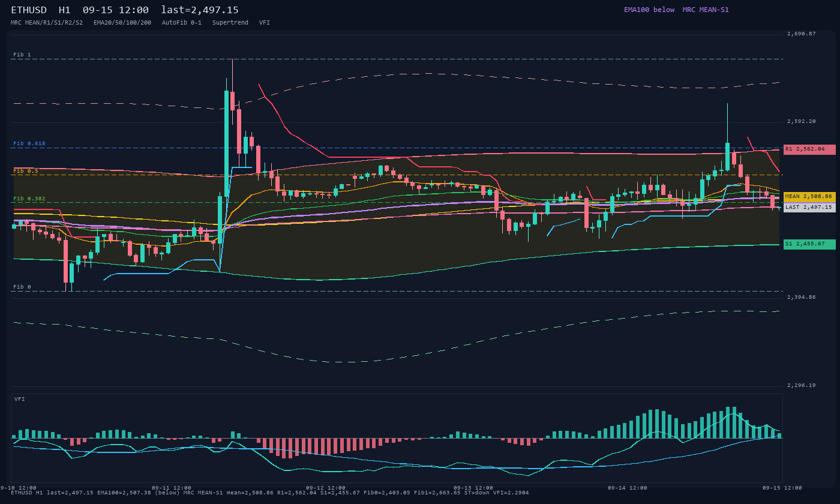
Task: Click the MRC MEAN-S1 status text
Action: click(x=706, y=10)
